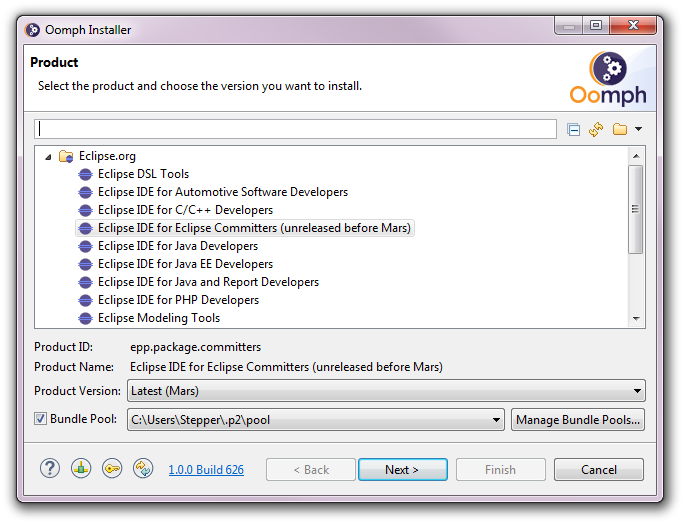Minimize the Oomph Installer window
This screenshot has width=684, height=521.
coord(569,26)
